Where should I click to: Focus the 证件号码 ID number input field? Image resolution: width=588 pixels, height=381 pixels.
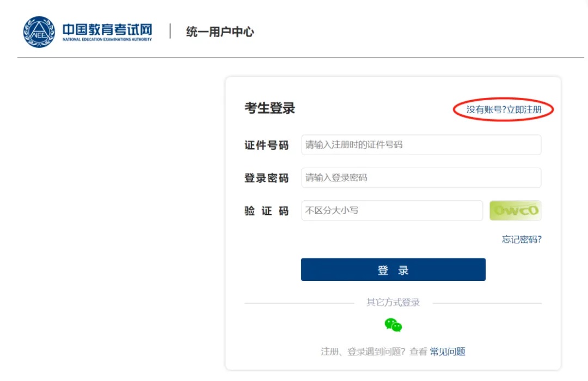(x=421, y=145)
